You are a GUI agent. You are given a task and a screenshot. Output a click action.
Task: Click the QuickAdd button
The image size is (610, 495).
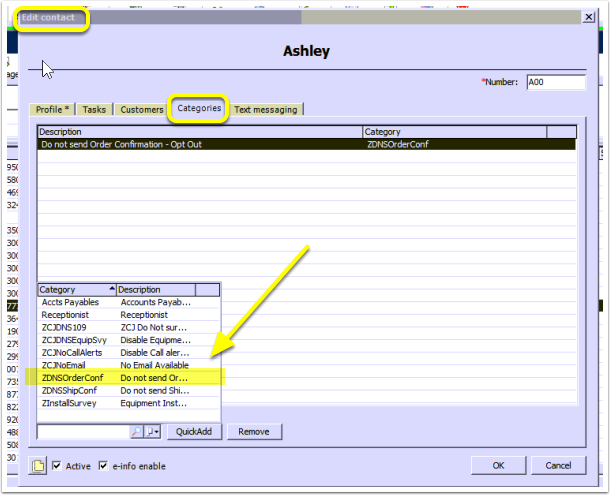(x=194, y=431)
